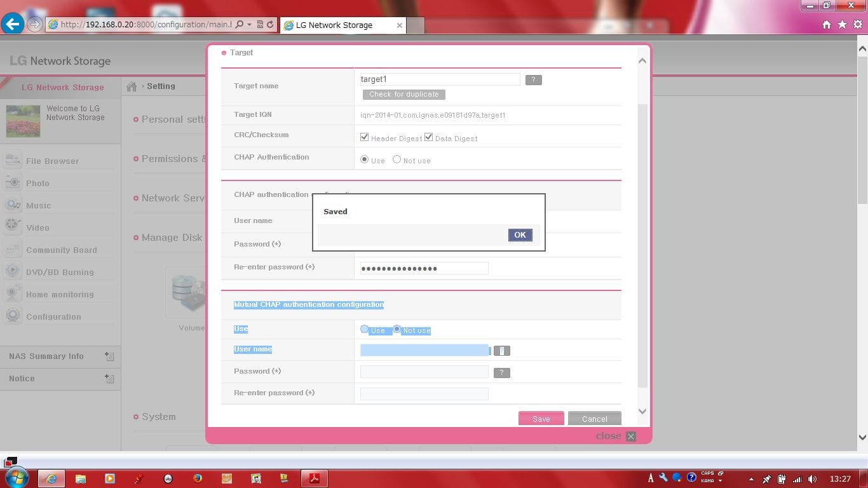The width and height of the screenshot is (868, 488).
Task: Open Firefox from the taskbar
Action: point(197,478)
